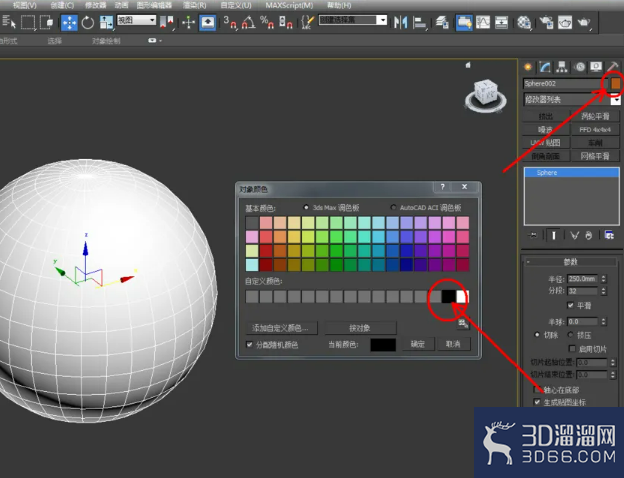The height and width of the screenshot is (478, 624).
Task: Open the Views (视图) menu
Action: point(24,6)
